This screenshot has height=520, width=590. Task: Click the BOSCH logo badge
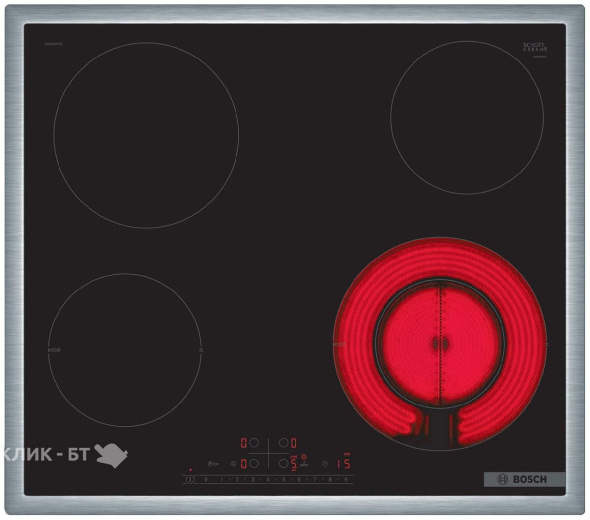525,479
